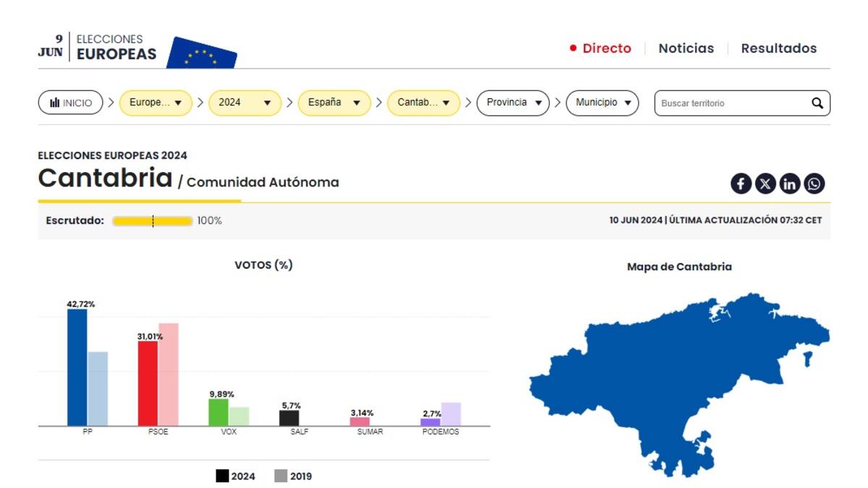This screenshot has height=488, width=868.
Task: Toggle the 2024 legend series
Action: click(235, 476)
